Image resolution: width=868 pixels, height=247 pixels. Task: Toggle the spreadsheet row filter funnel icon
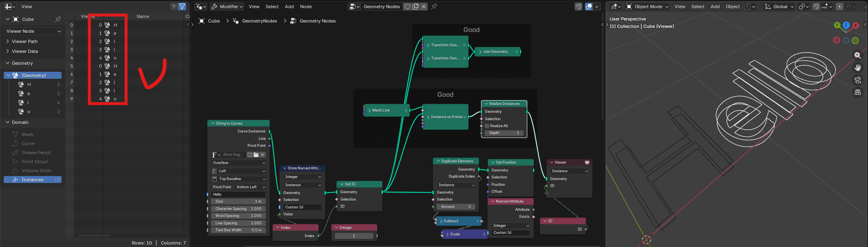click(x=182, y=7)
